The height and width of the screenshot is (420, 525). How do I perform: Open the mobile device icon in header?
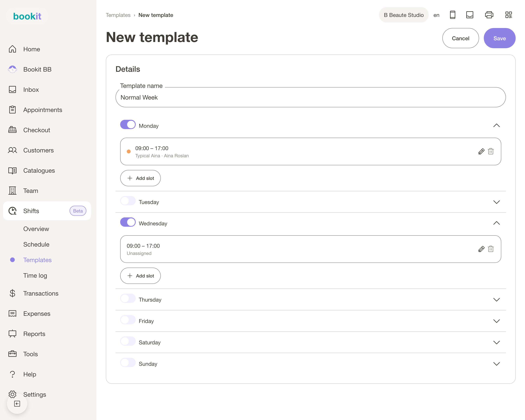pyautogui.click(x=452, y=15)
